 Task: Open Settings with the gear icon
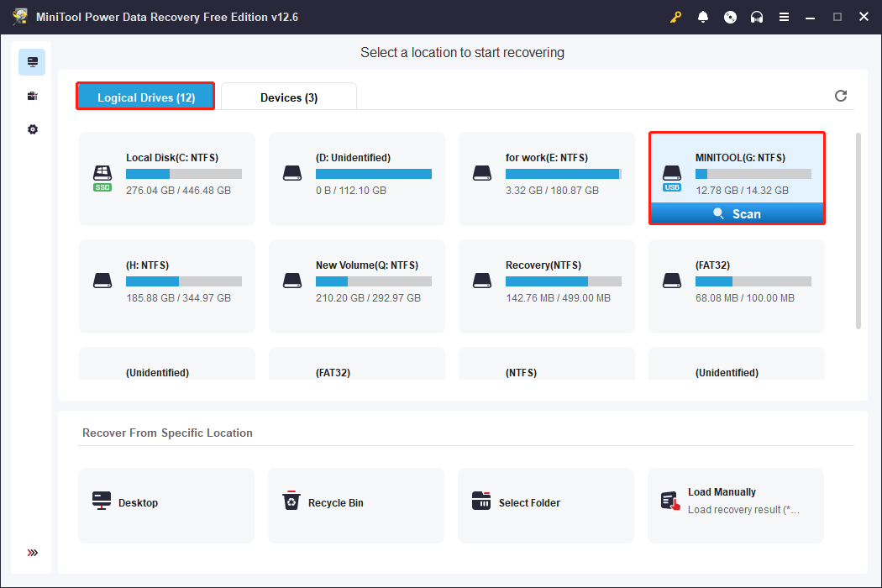pyautogui.click(x=32, y=129)
